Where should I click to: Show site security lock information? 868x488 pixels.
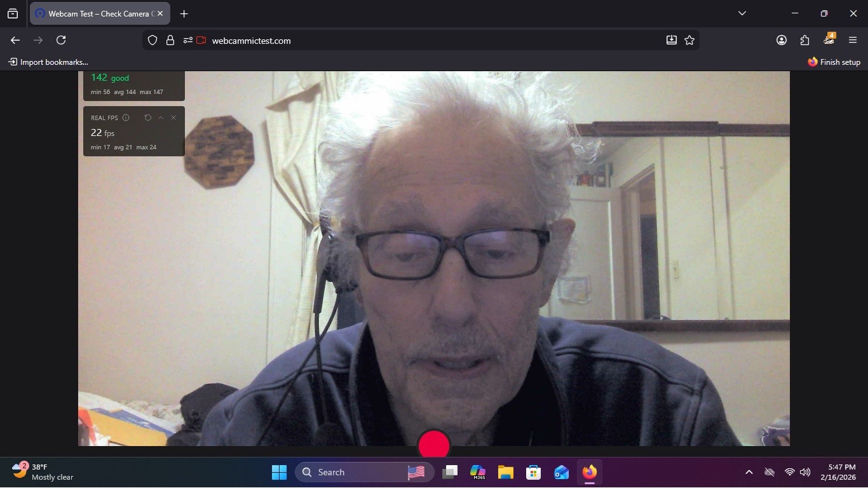(170, 40)
